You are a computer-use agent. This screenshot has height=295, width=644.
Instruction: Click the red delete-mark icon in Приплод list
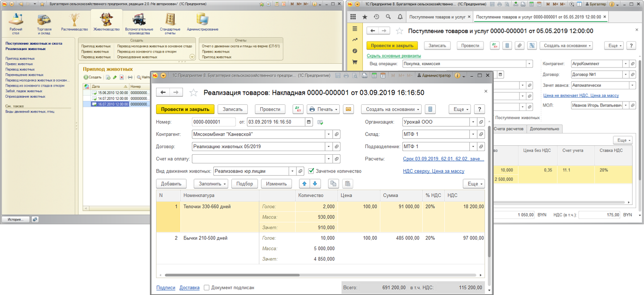[x=122, y=77]
